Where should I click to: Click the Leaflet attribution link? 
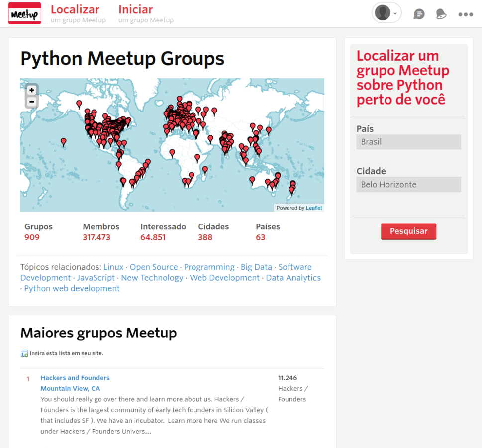coord(314,208)
